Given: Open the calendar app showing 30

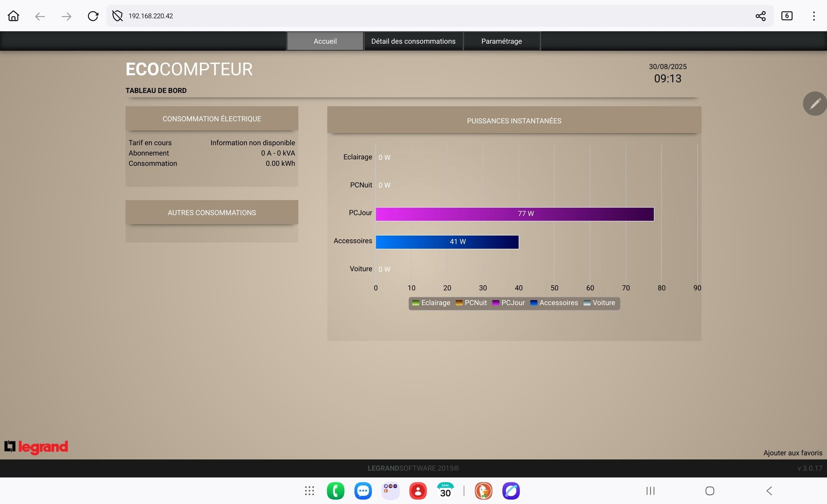Looking at the screenshot, I should coord(445,491).
